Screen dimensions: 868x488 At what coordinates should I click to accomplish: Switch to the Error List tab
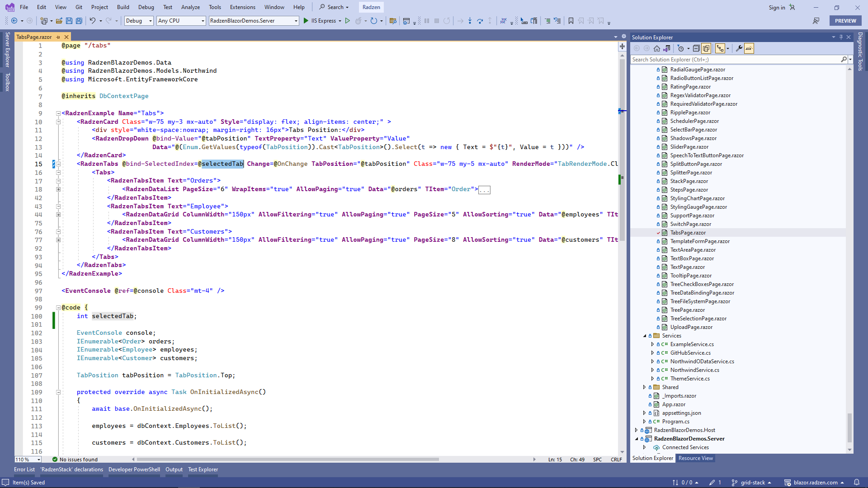coord(24,469)
